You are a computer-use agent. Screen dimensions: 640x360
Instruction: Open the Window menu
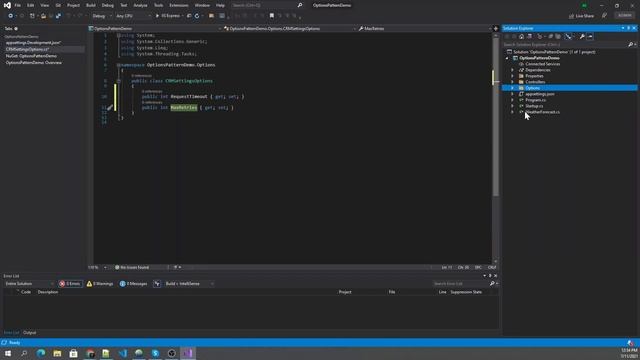coord(202,5)
